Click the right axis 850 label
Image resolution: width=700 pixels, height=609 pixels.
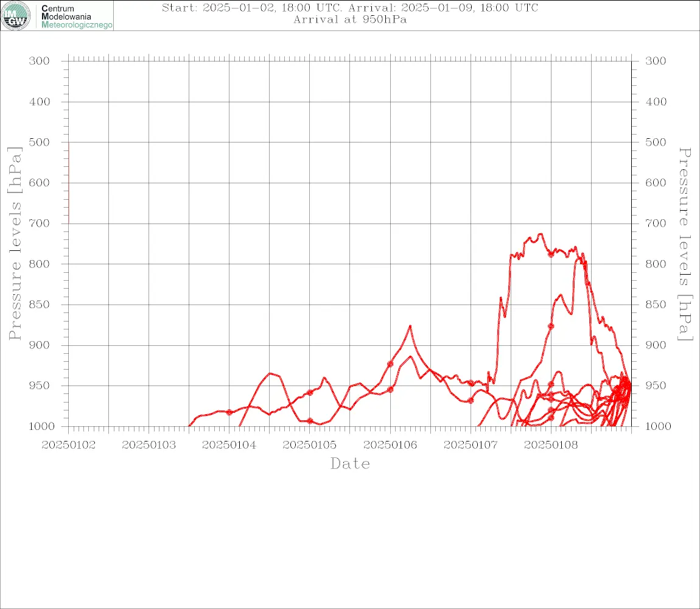656,304
